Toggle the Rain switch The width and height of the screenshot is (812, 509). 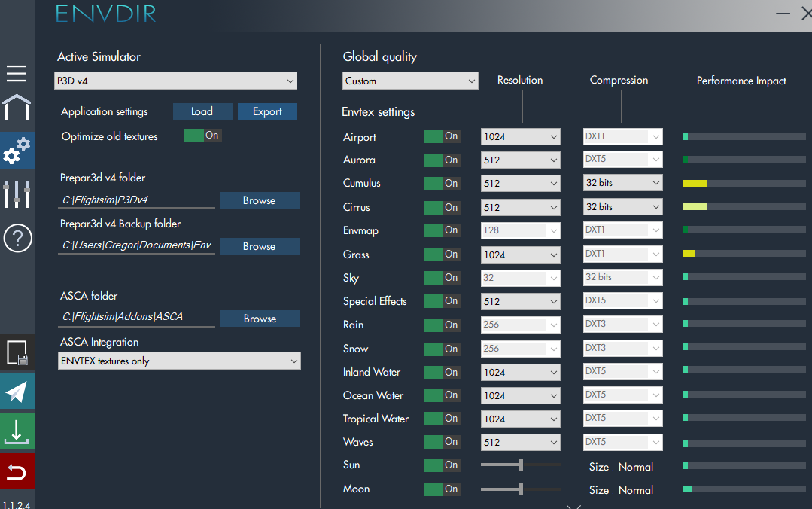point(442,325)
